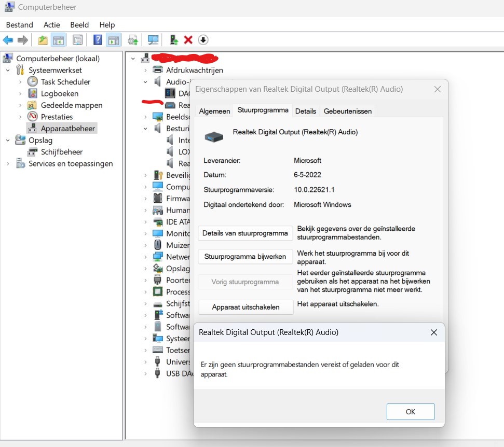Open the Actie menu
504x447 pixels.
[x=51, y=25]
